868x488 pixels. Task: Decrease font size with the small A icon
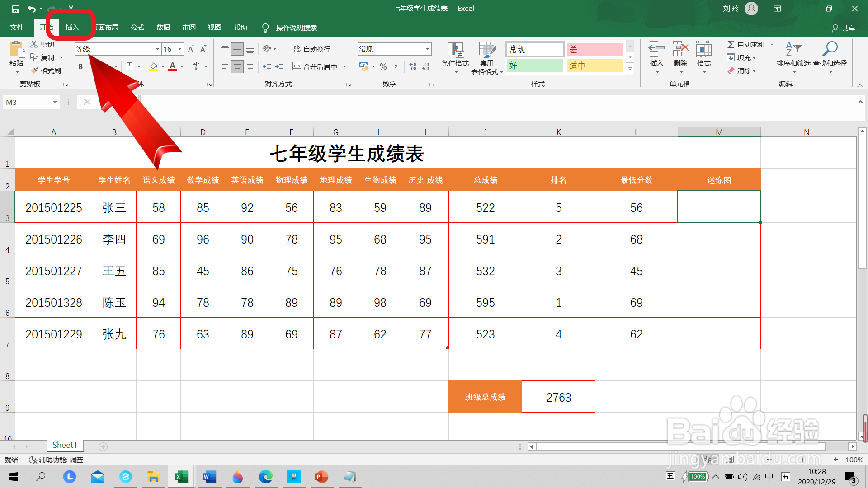click(203, 49)
